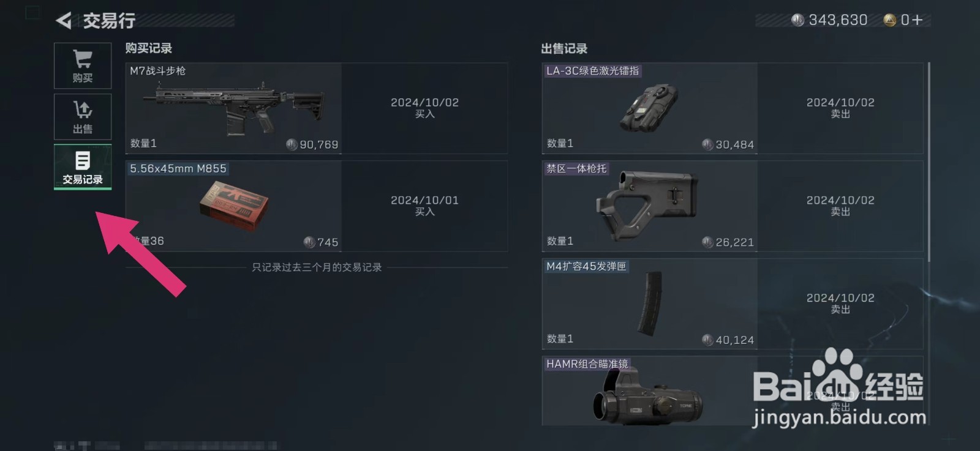Image resolution: width=980 pixels, height=451 pixels.
Task: Add premium currency with the plus button
Action: point(917,20)
